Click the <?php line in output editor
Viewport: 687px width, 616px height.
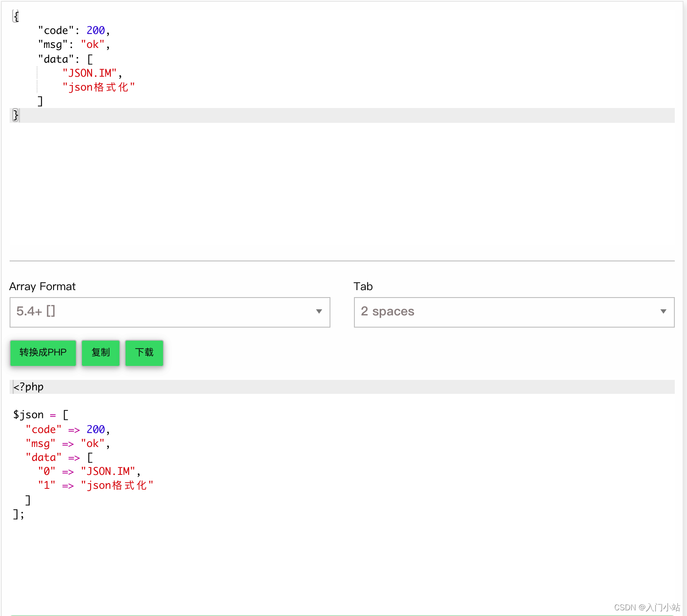point(342,387)
